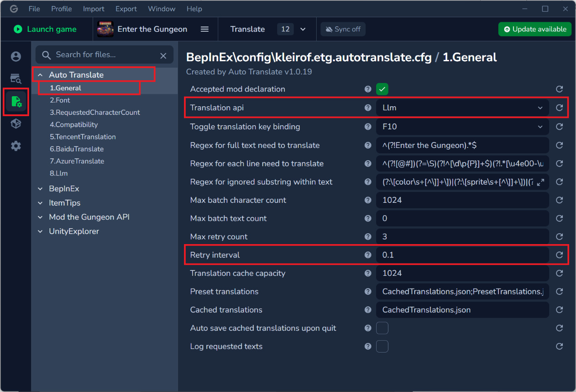Open the mod browser sidebar icon
Viewport: 576px width, 392px height.
coord(16,79)
